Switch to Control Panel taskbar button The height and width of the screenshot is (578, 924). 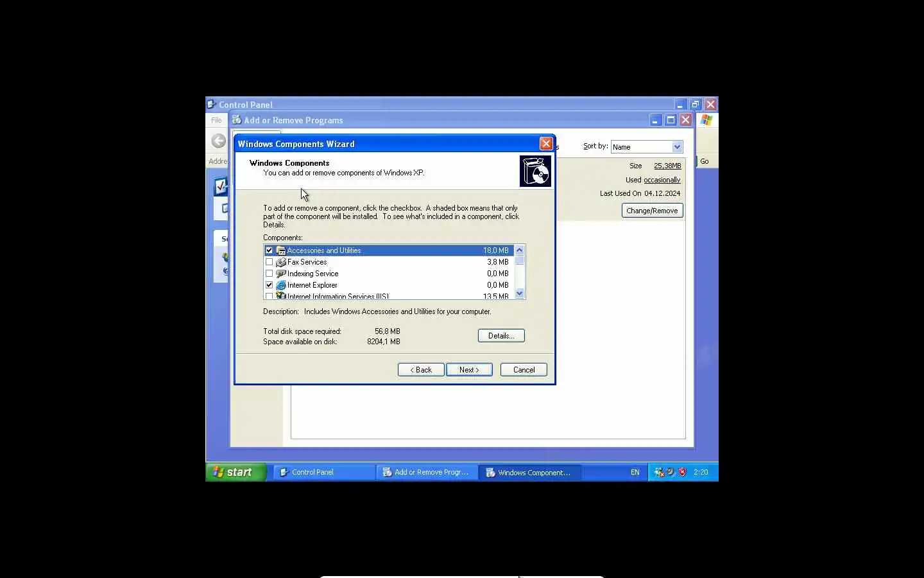tap(324, 472)
